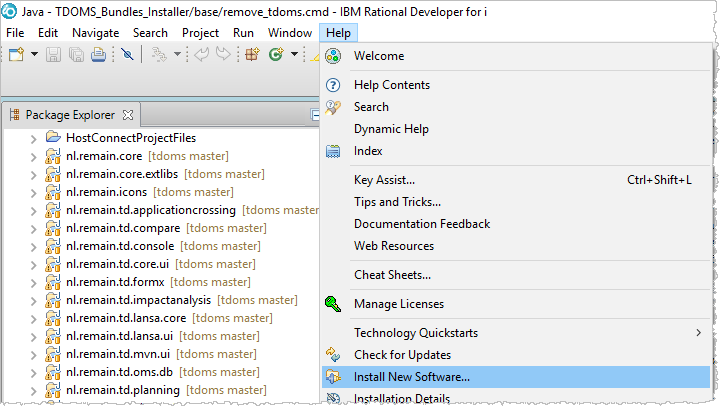Click the Manage Licenses key icon
721x410 pixels.
click(334, 304)
